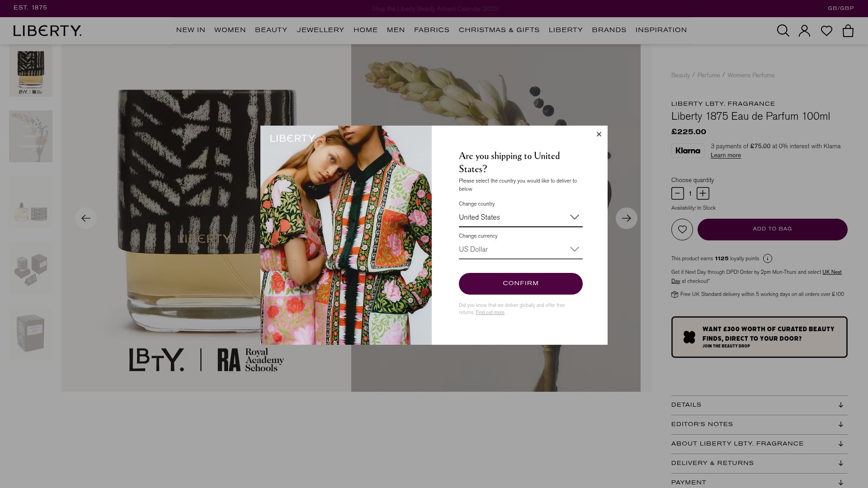Expand the Details section
This screenshot has width=868, height=488.
(x=759, y=405)
